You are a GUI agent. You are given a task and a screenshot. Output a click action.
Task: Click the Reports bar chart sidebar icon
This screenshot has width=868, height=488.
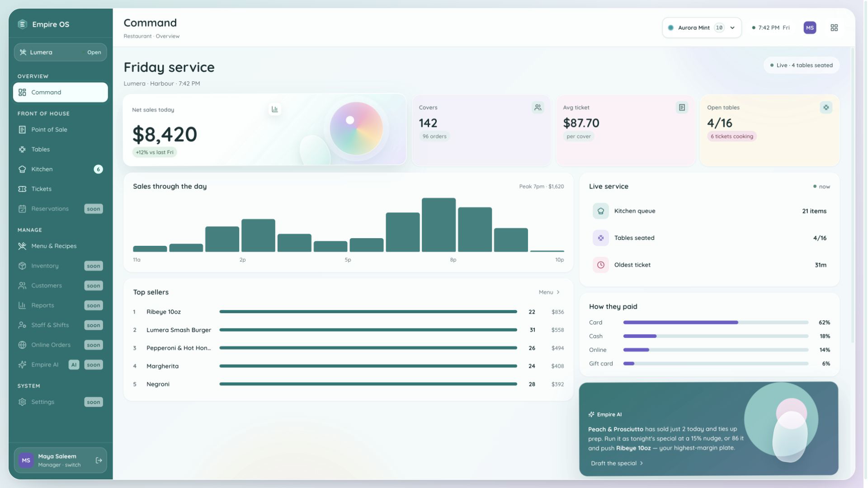(x=22, y=305)
